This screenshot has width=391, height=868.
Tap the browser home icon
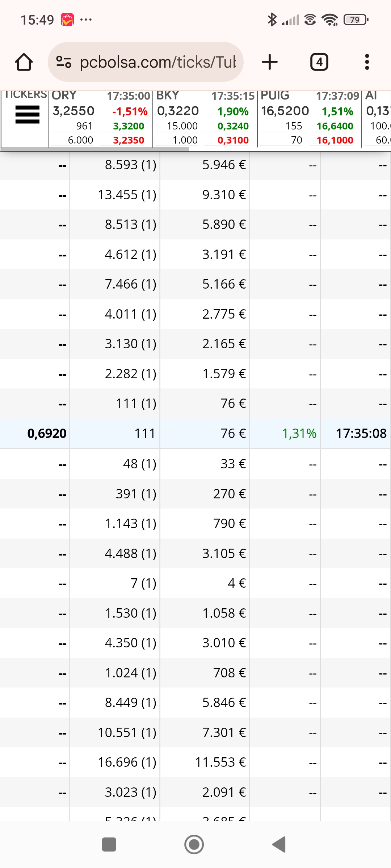(24, 62)
